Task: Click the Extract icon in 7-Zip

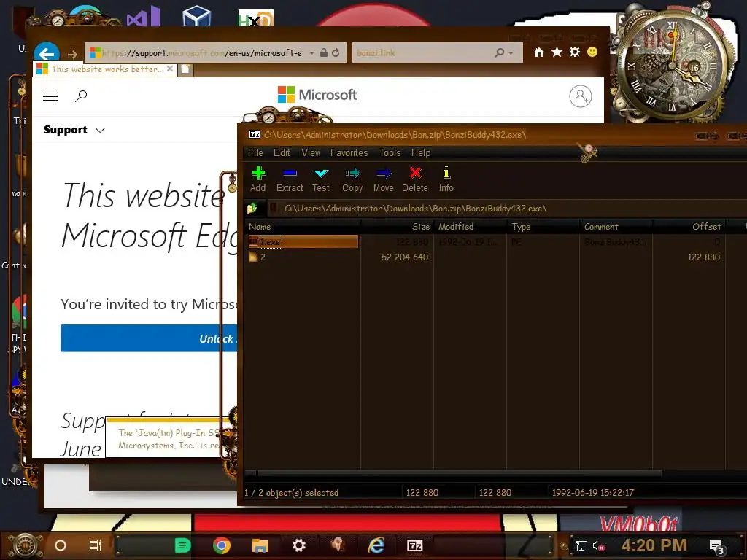Action: point(290,179)
